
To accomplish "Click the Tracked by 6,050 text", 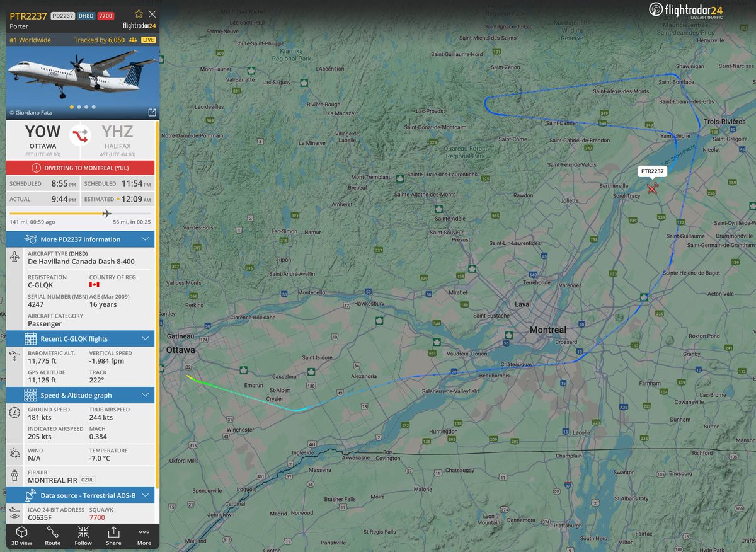I will point(100,40).
